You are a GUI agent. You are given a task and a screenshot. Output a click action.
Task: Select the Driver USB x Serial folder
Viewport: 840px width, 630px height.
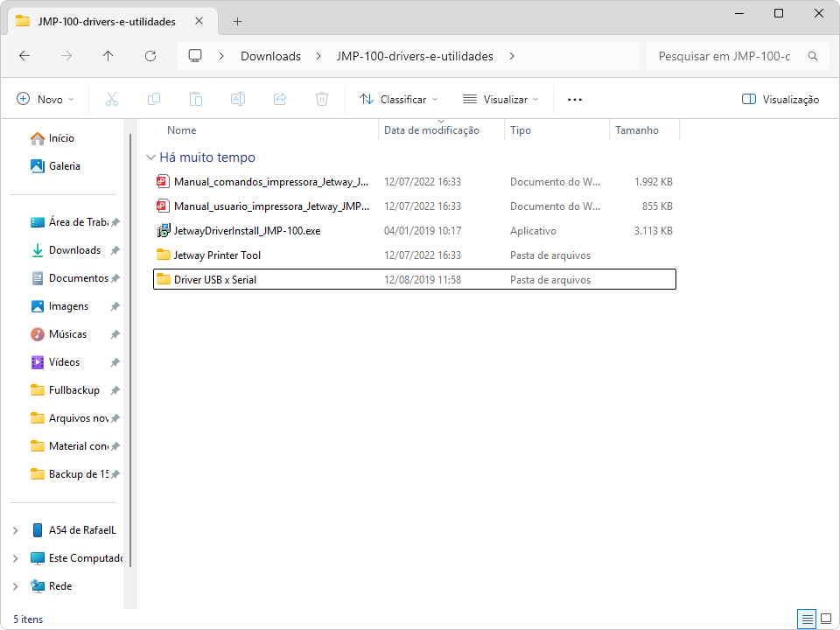(415, 280)
